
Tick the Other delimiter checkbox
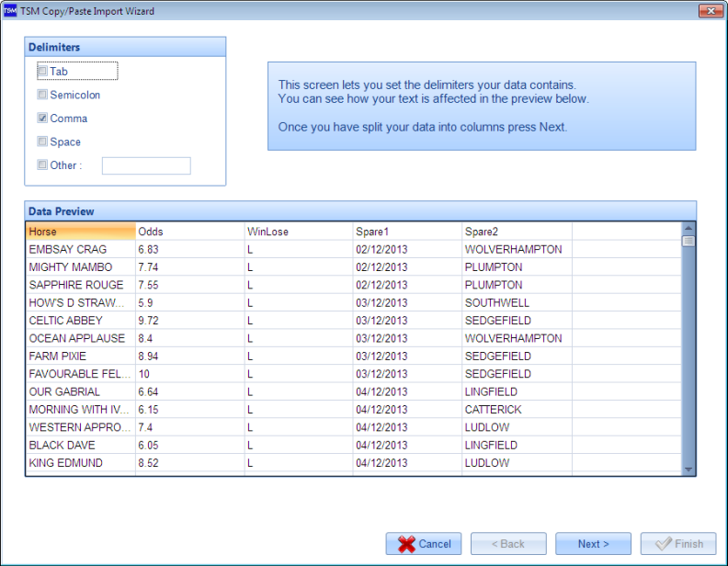[x=42, y=165]
